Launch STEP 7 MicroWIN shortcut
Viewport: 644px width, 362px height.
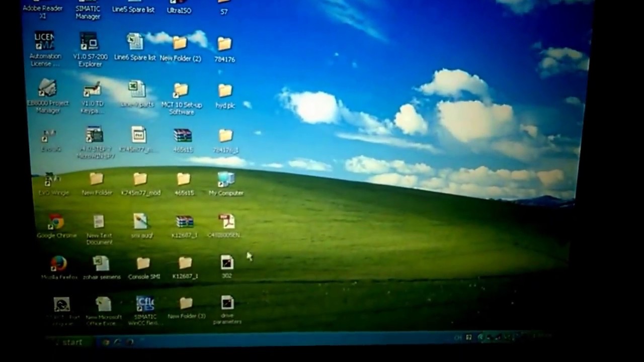point(95,143)
